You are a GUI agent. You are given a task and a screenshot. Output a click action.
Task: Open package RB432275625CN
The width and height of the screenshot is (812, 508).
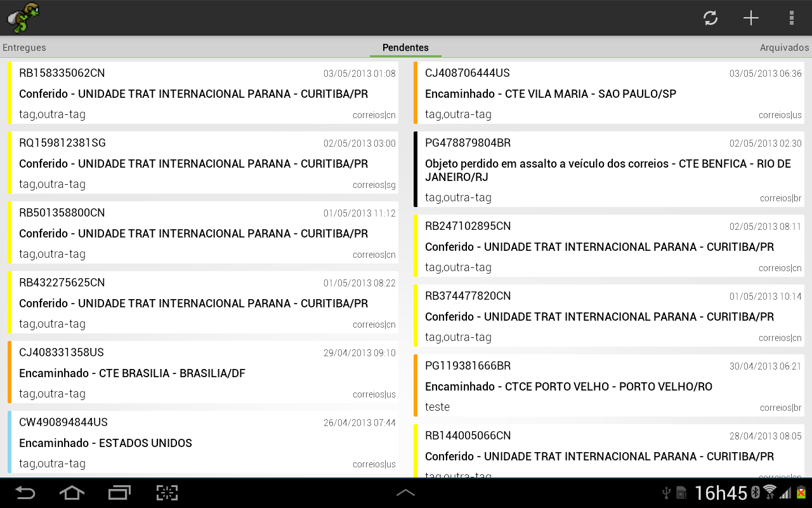[203, 302]
